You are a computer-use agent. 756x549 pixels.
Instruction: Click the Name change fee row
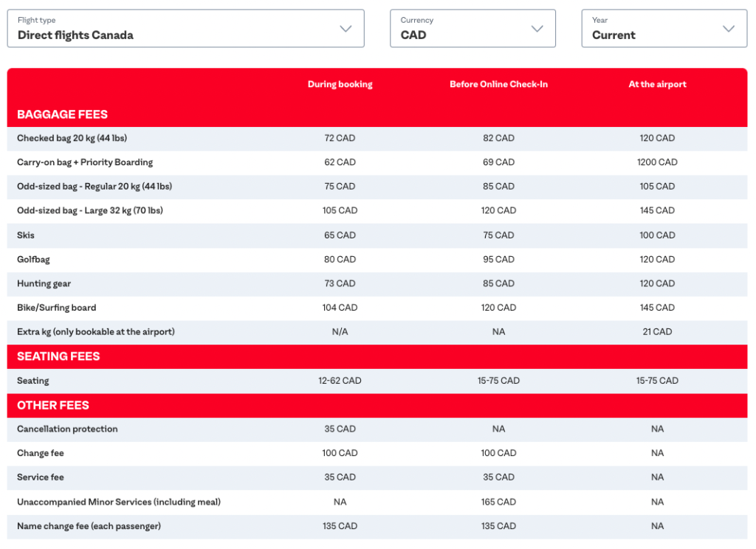click(89, 526)
